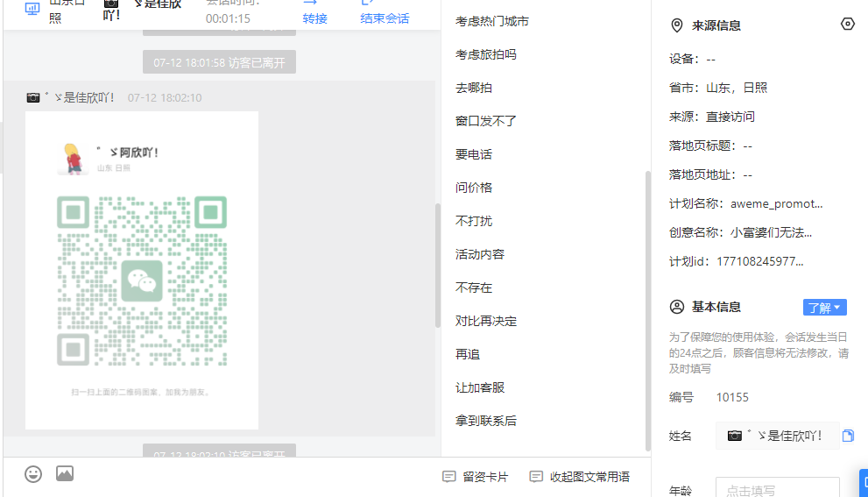Collapse 收起图文常用语 quick phrases panel
Image resolution: width=868 pixels, height=497 pixels.
click(x=580, y=477)
